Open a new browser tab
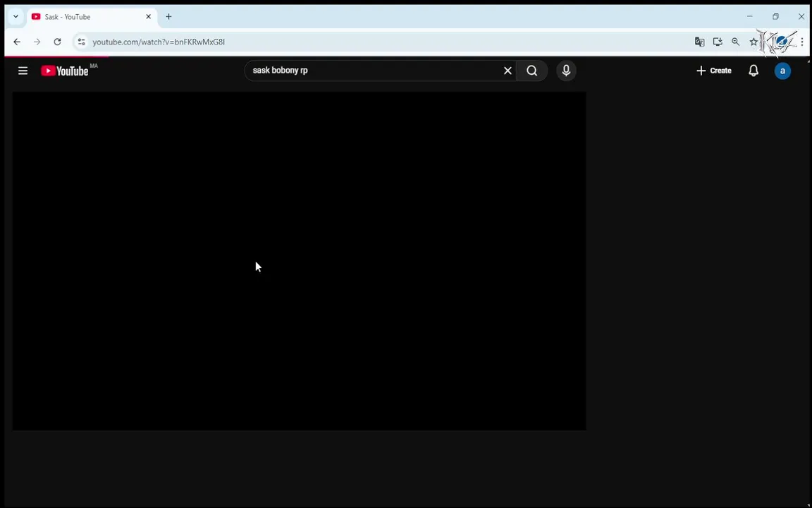Viewport: 812px width, 508px height. [x=169, y=17]
